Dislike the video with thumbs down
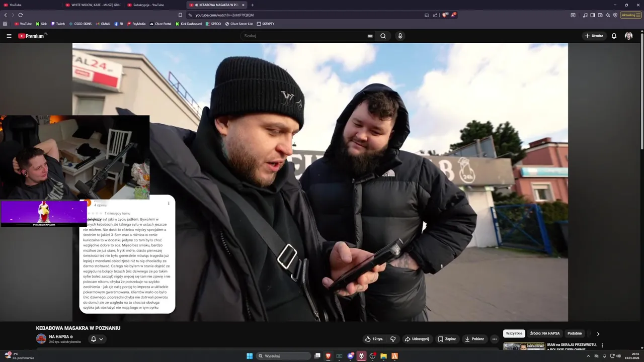Screen dimensions: 644x362 coord(393,339)
